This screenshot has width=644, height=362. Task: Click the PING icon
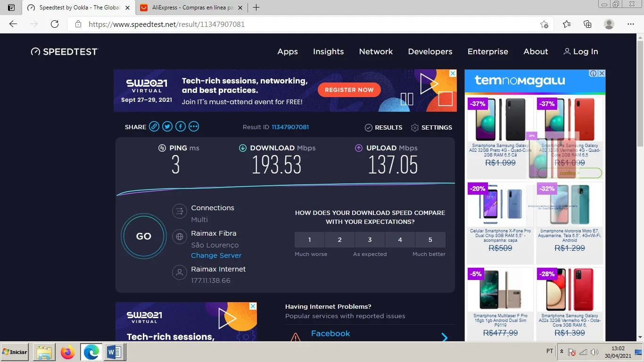(162, 148)
